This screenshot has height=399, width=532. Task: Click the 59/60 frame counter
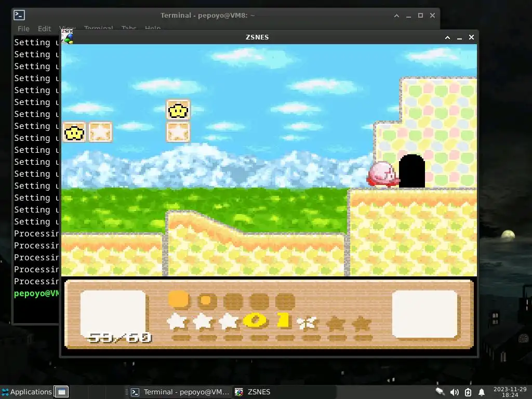119,337
